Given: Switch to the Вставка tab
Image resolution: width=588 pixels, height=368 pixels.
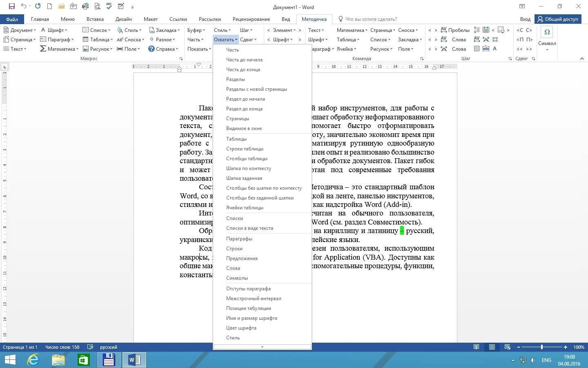Looking at the screenshot, I should point(95,19).
